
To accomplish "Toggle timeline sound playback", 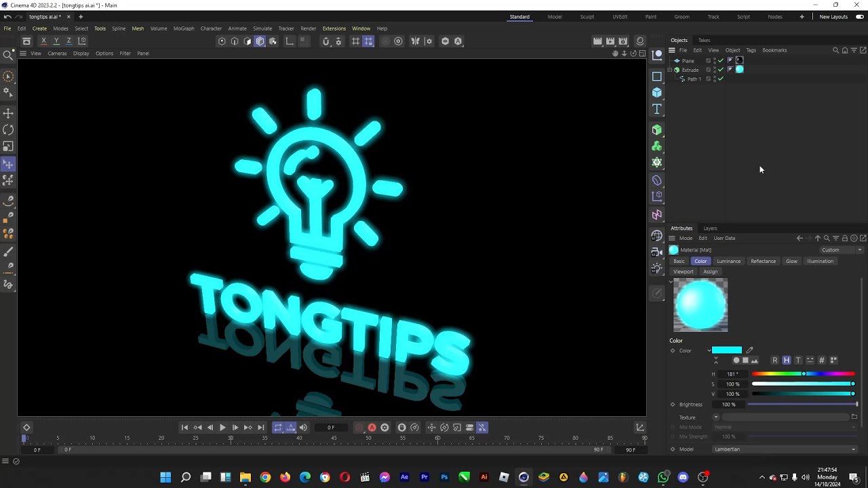I will coord(303,427).
